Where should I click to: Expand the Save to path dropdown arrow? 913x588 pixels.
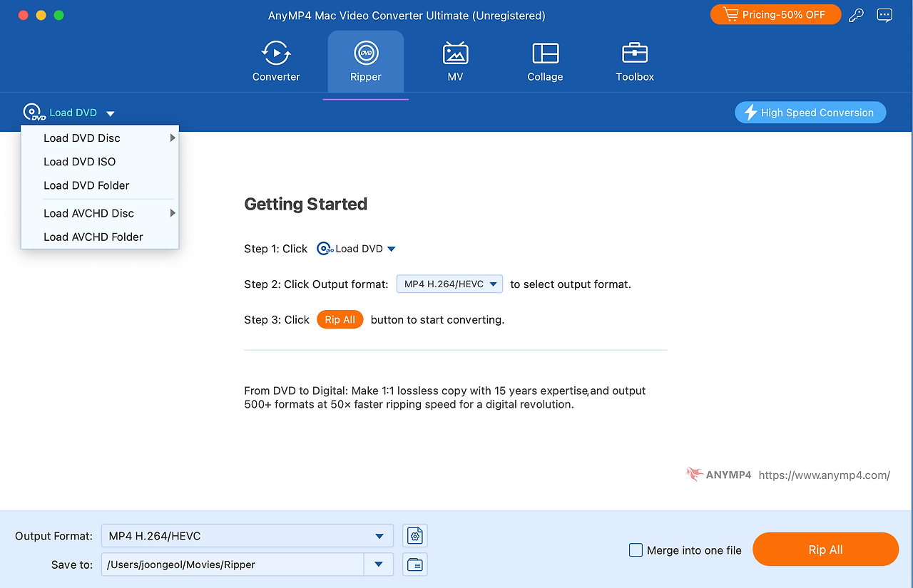[379, 564]
